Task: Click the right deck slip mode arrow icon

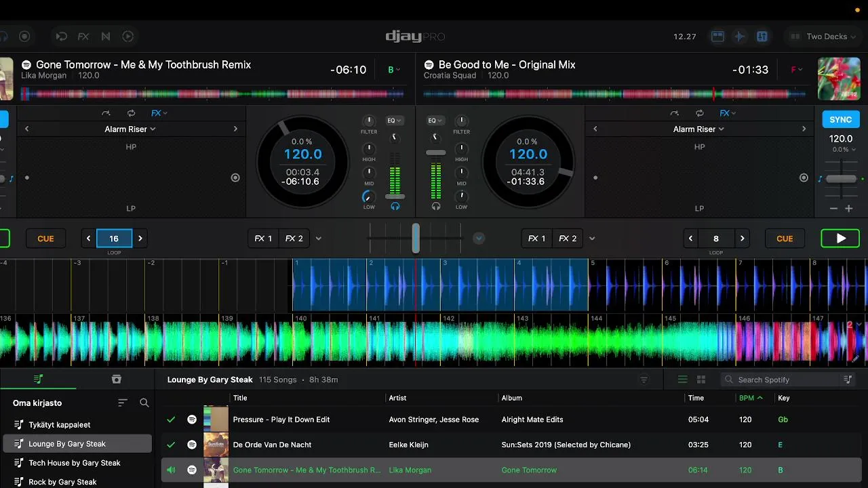Action: (674, 113)
